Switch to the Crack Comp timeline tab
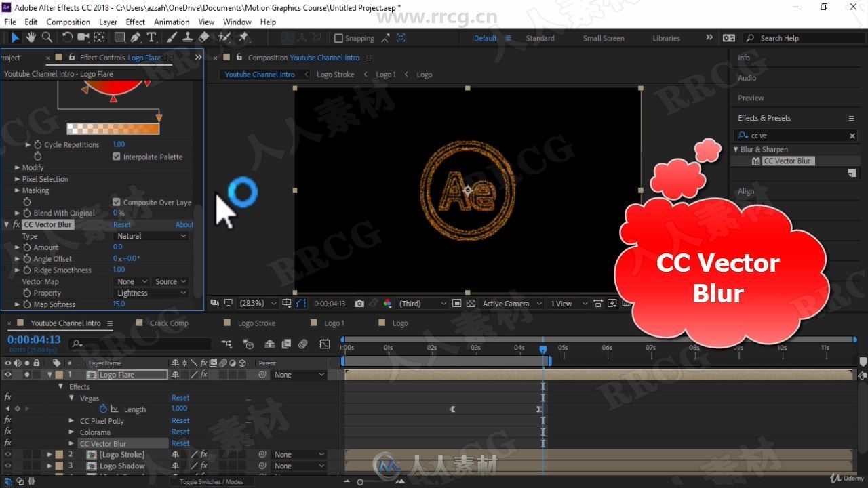This screenshot has width=868, height=488. click(169, 323)
